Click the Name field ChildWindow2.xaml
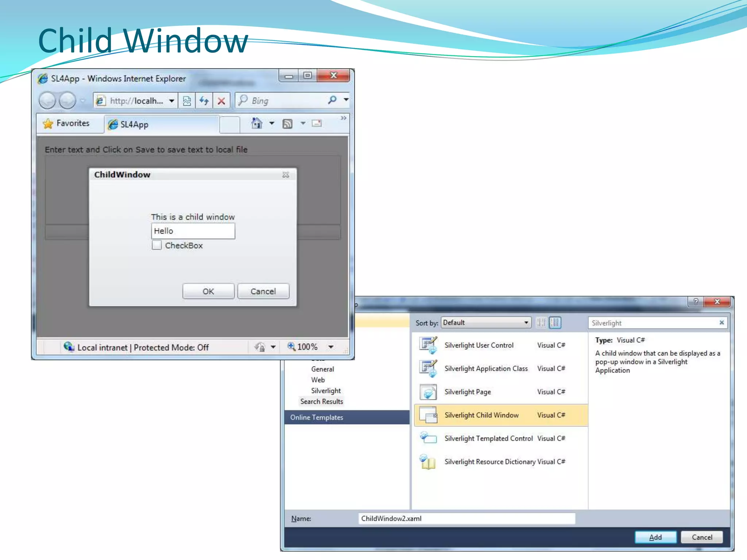Screen dimensions: 747x560 466,518
